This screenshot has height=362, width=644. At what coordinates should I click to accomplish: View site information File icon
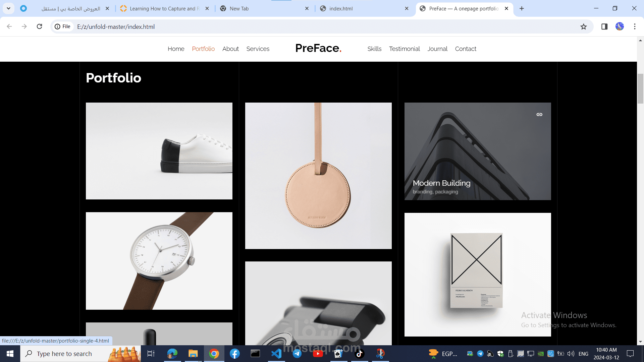tap(63, 26)
